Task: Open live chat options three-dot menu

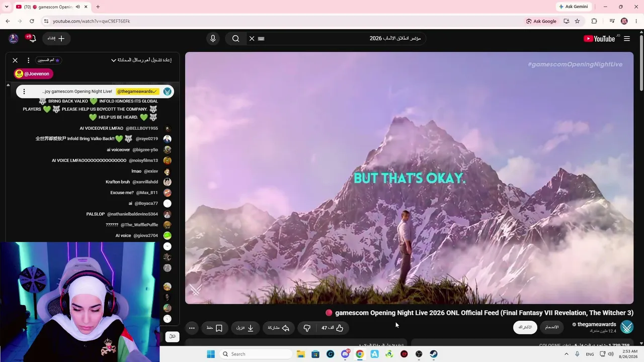Action: pyautogui.click(x=28, y=60)
